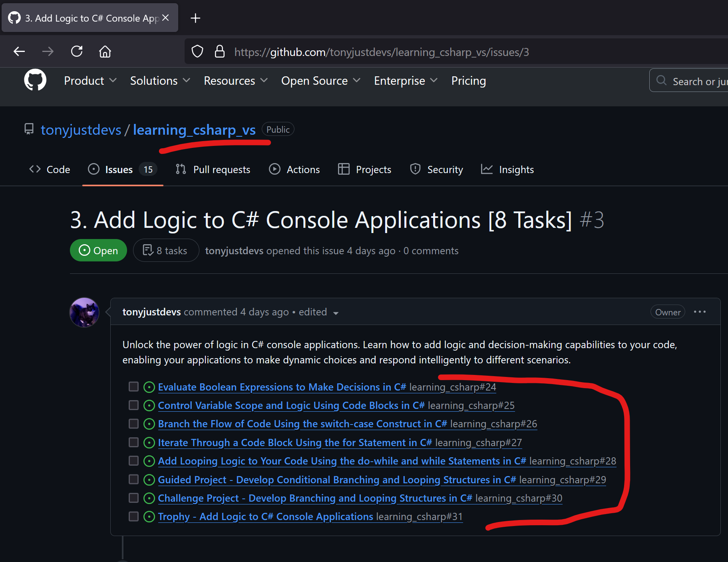Click the search magnifier icon

coord(661,80)
